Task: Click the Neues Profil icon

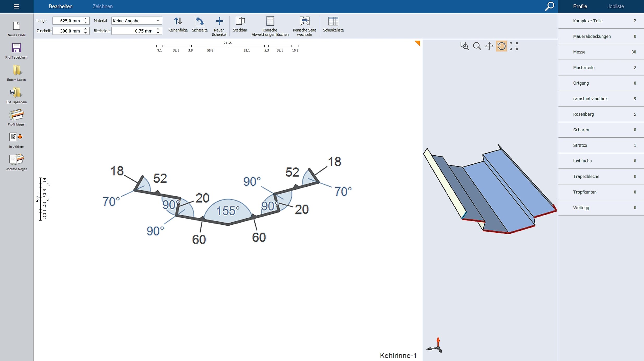Action: [16, 26]
